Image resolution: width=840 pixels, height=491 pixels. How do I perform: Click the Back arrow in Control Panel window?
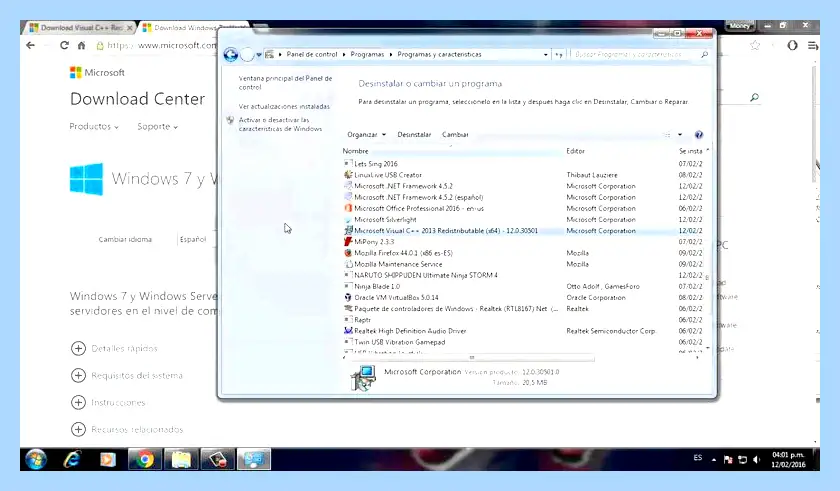tap(231, 55)
